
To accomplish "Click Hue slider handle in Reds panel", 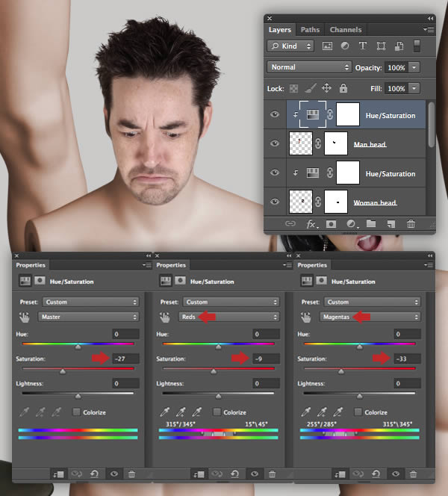I will click(218, 347).
